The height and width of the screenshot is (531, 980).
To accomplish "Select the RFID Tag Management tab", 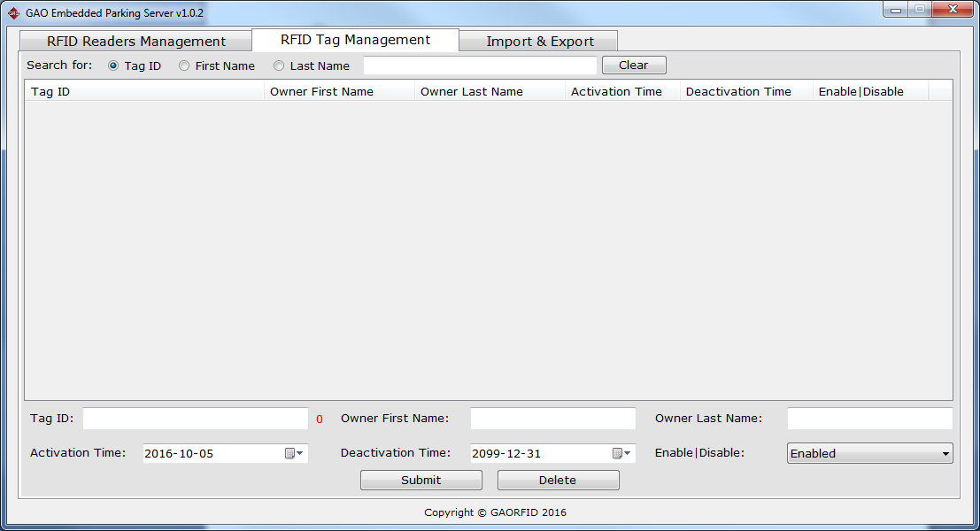I will click(355, 40).
